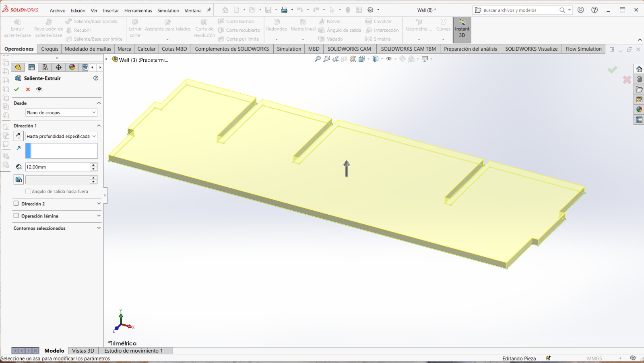Screen dimensions: 644x363
Task: Expand the Operación lámina section
Action: click(99, 215)
